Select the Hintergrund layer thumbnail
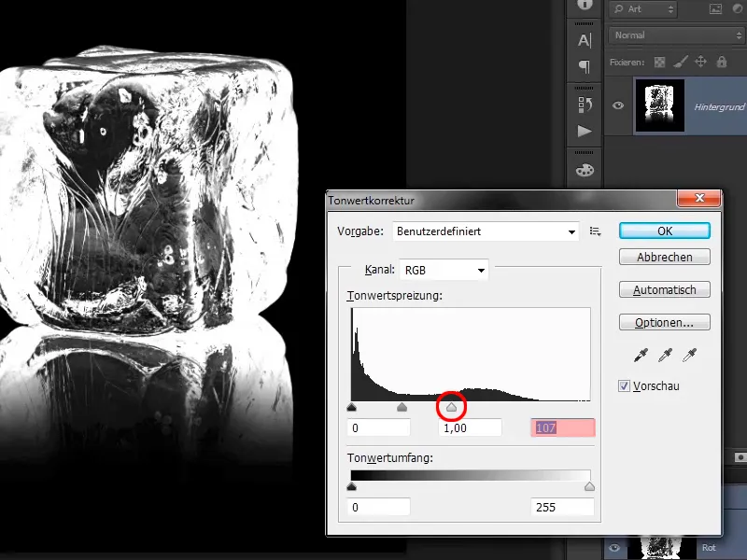Screen dimensions: 747x560 (660, 105)
